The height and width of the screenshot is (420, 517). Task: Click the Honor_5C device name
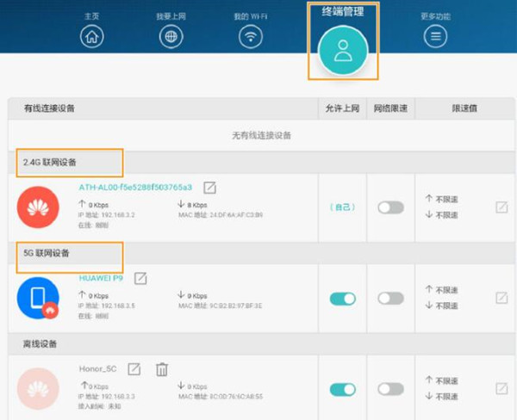(x=97, y=368)
